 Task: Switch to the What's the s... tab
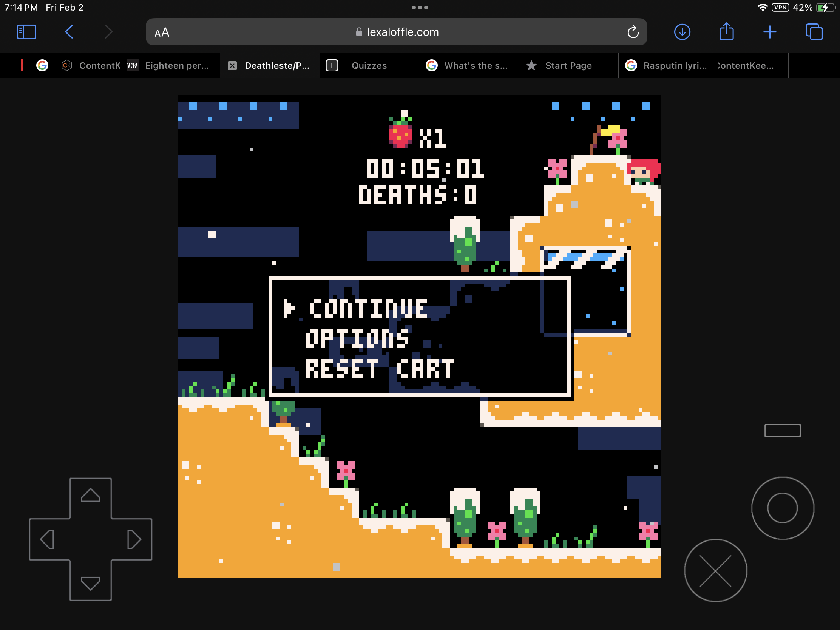pos(469,66)
